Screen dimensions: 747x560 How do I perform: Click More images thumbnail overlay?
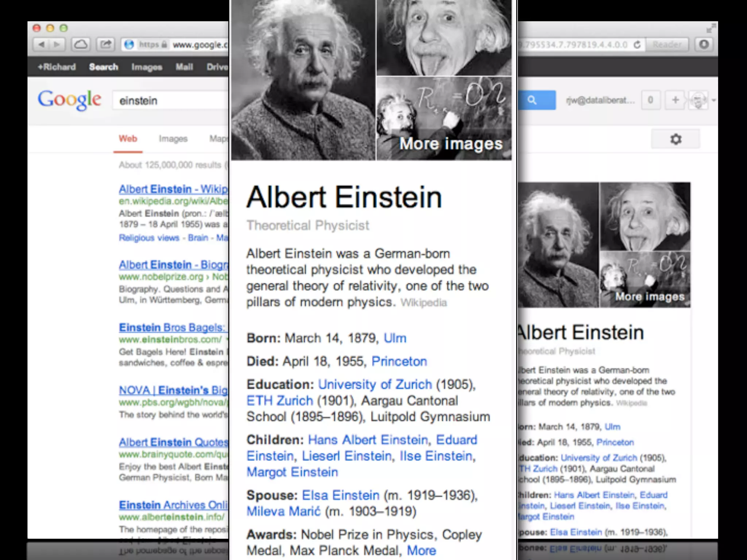click(x=451, y=144)
